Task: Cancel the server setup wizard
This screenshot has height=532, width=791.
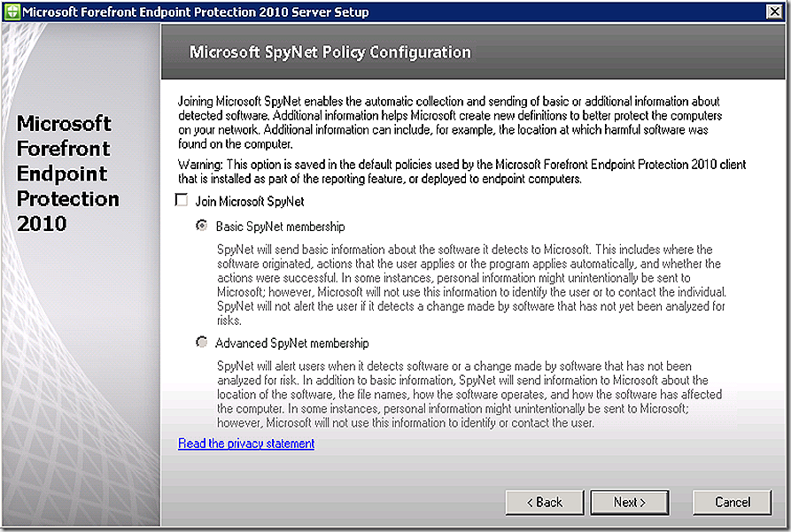Action: 732,502
